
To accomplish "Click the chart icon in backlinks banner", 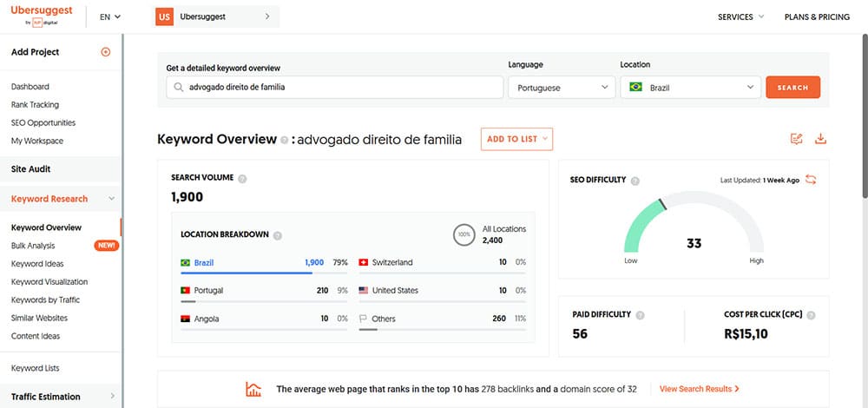I will click(x=253, y=389).
